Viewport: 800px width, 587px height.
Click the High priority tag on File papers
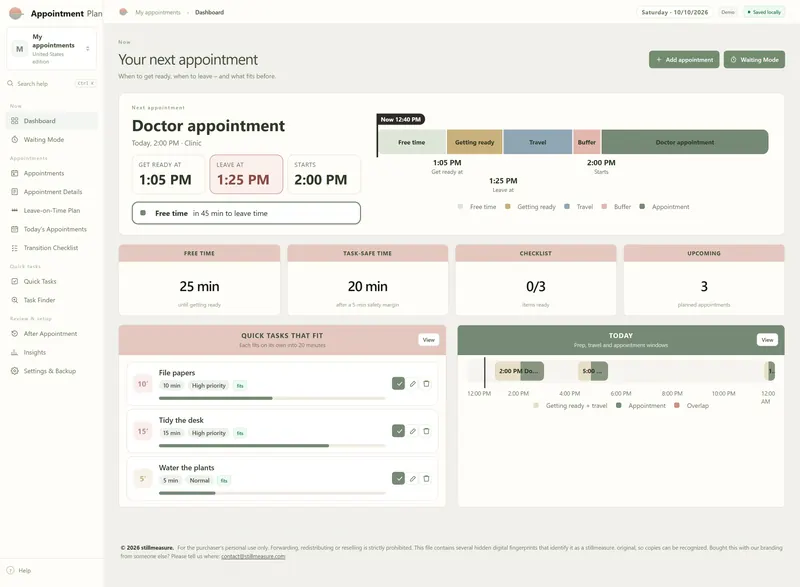point(209,386)
